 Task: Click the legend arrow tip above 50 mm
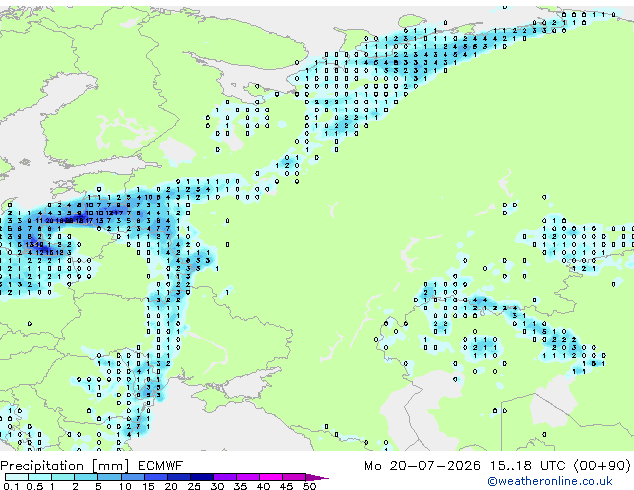[317, 477]
